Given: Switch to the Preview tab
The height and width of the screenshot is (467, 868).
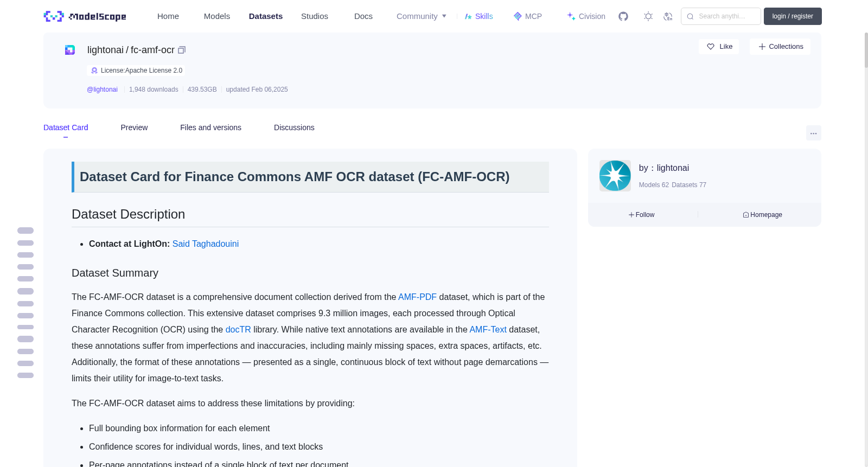Looking at the screenshot, I should coord(134,127).
